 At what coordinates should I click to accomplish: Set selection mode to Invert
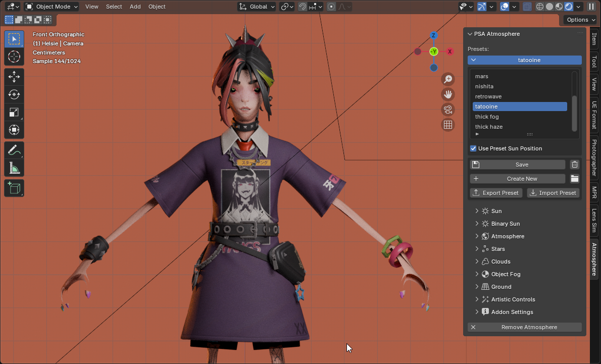point(37,20)
